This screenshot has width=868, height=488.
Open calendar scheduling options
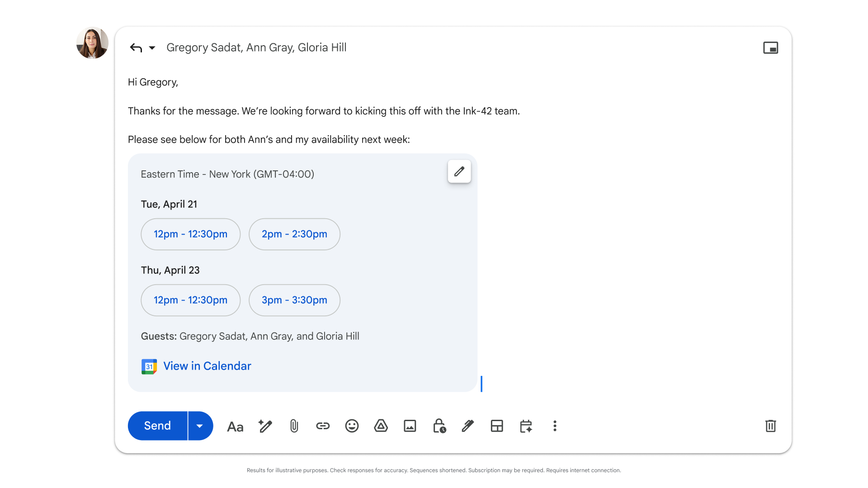tap(526, 426)
